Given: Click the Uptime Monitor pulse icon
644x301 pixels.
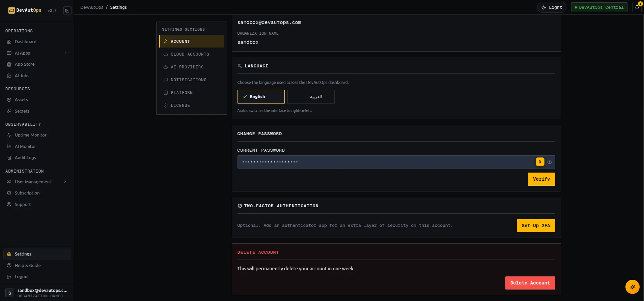Looking at the screenshot, I should click(x=9, y=135).
